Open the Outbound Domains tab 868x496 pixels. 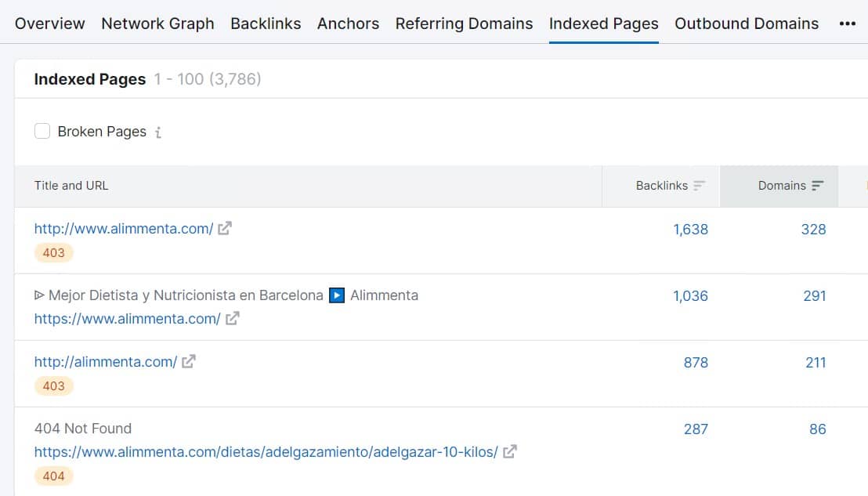746,24
